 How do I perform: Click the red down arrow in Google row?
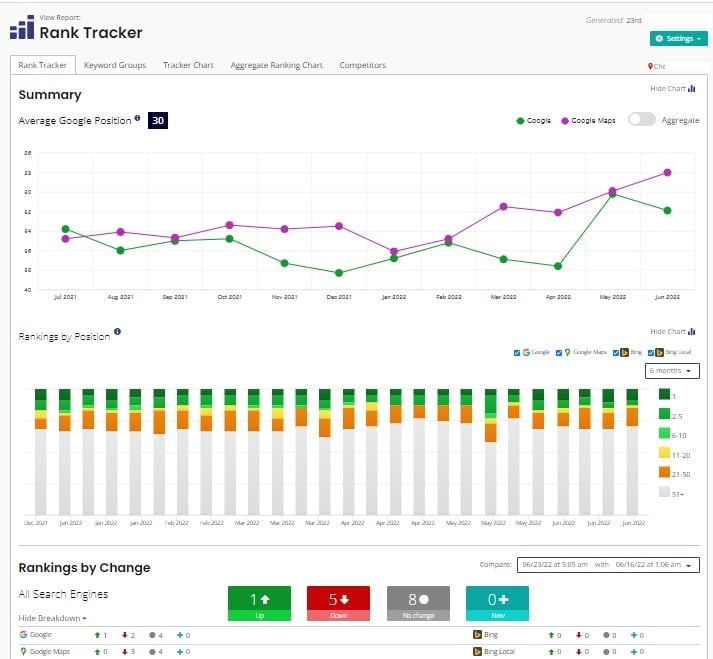tap(125, 635)
